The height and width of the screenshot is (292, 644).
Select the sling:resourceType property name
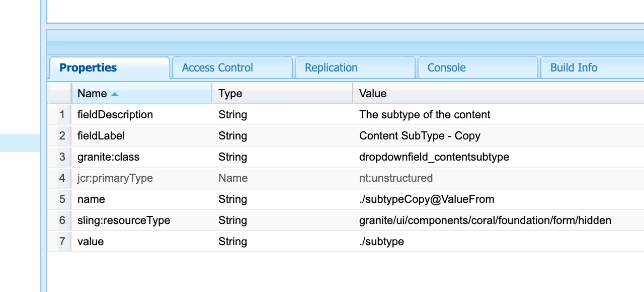coord(124,221)
